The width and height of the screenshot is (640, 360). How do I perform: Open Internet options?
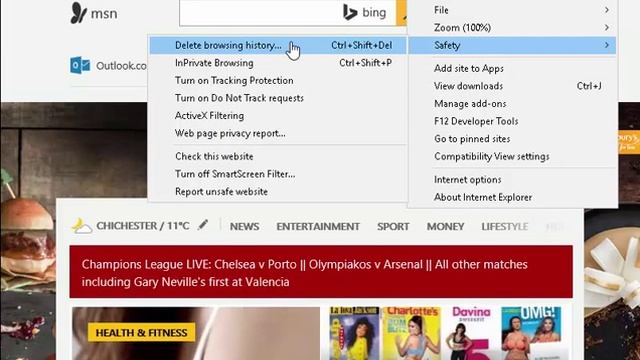click(512, 180)
